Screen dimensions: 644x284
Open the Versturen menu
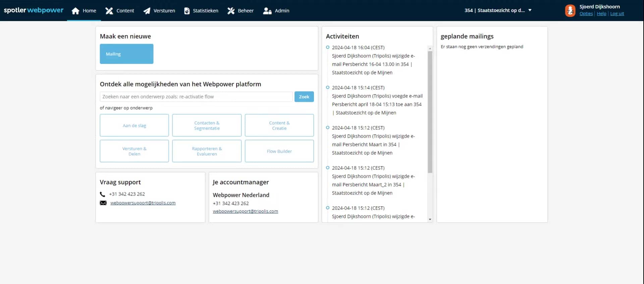click(164, 11)
